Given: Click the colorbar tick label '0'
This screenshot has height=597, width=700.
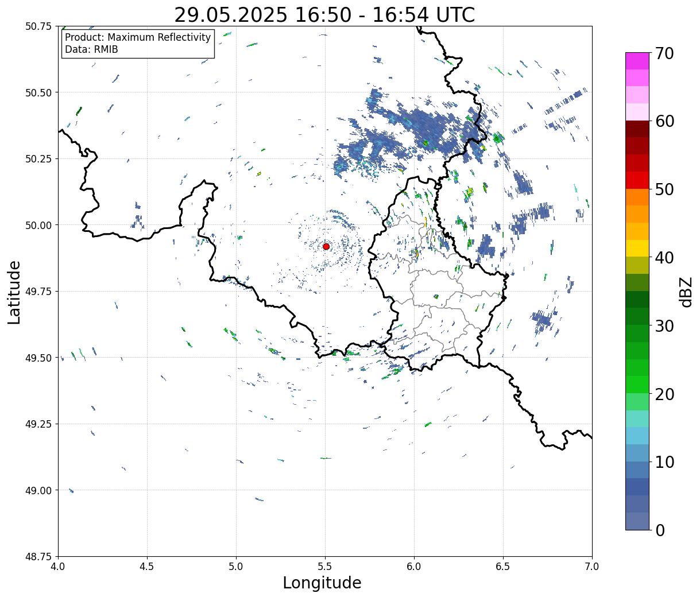Looking at the screenshot, I should tap(660, 530).
